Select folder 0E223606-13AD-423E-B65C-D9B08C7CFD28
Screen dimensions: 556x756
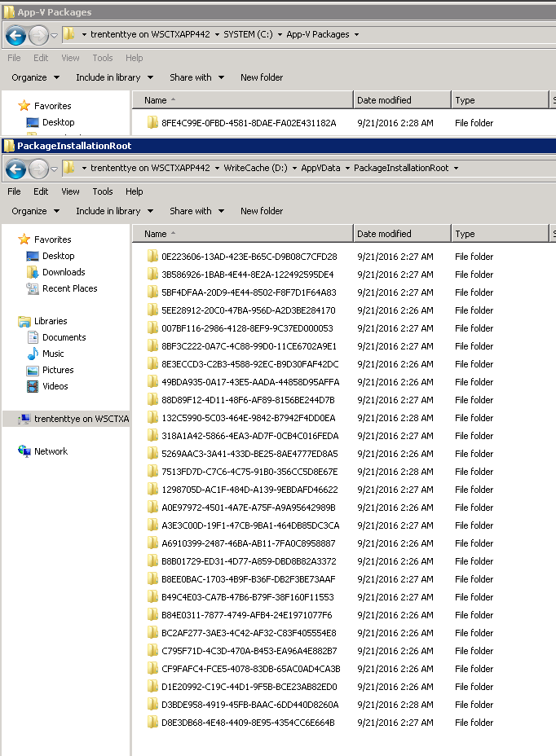tap(248, 257)
